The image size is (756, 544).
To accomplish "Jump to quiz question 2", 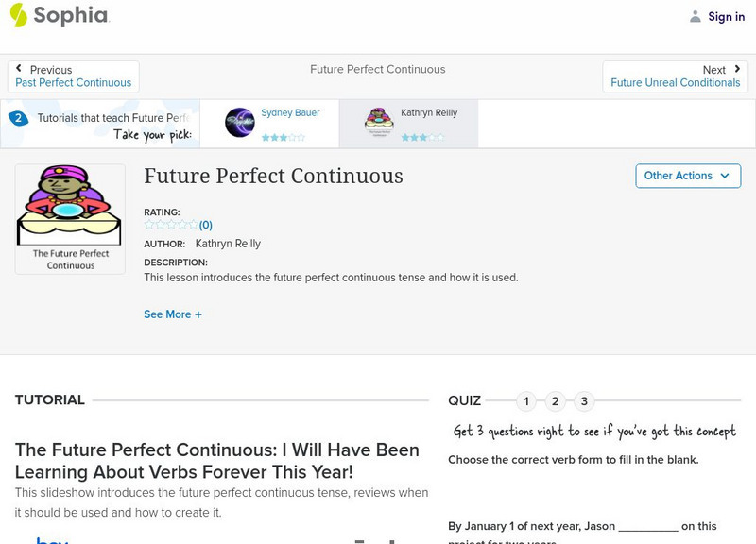I will (x=556, y=401).
